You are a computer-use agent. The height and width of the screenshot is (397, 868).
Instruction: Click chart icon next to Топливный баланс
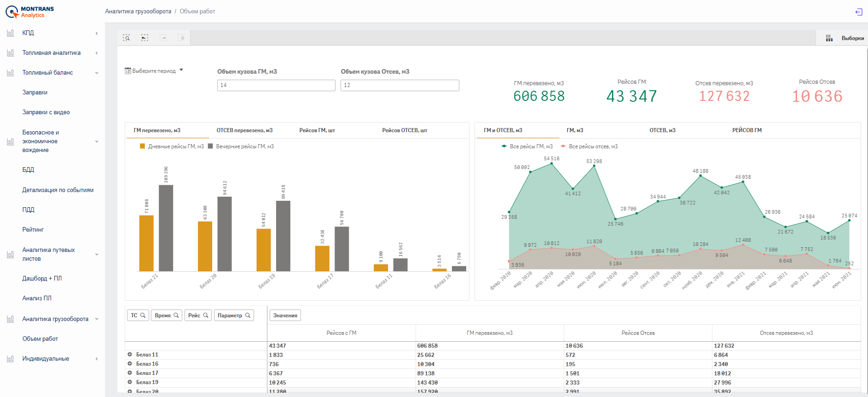[10, 73]
